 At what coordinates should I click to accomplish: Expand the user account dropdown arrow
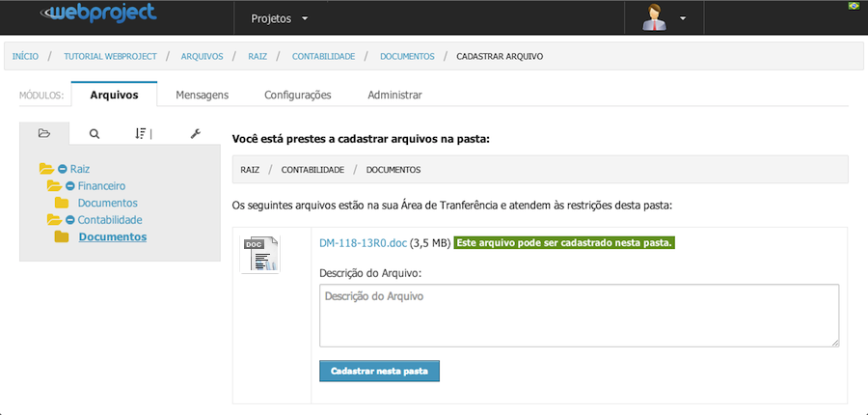pyautogui.click(x=683, y=18)
